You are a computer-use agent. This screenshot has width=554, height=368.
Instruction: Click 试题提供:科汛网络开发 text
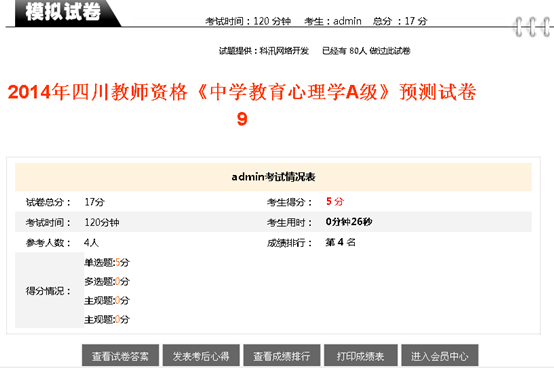pyautogui.click(x=264, y=51)
